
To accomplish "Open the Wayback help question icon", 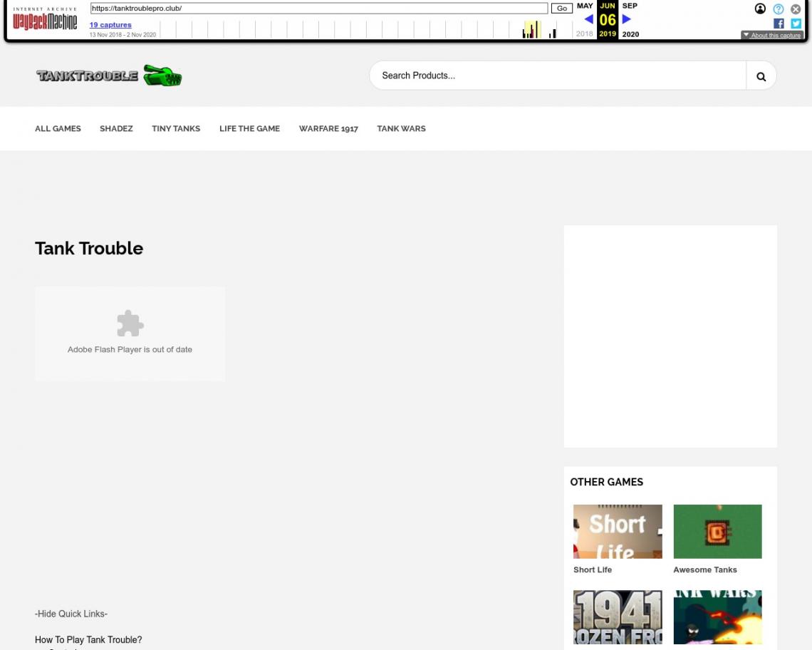I will [778, 9].
